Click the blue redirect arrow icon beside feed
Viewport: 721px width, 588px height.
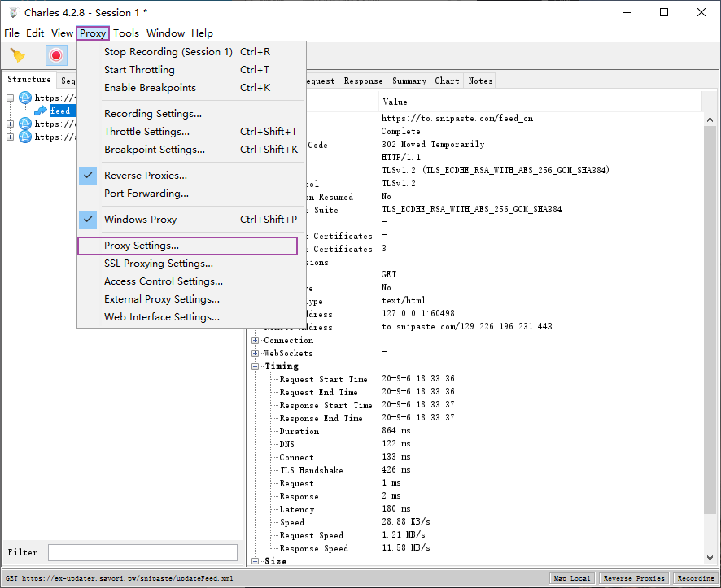pos(41,111)
